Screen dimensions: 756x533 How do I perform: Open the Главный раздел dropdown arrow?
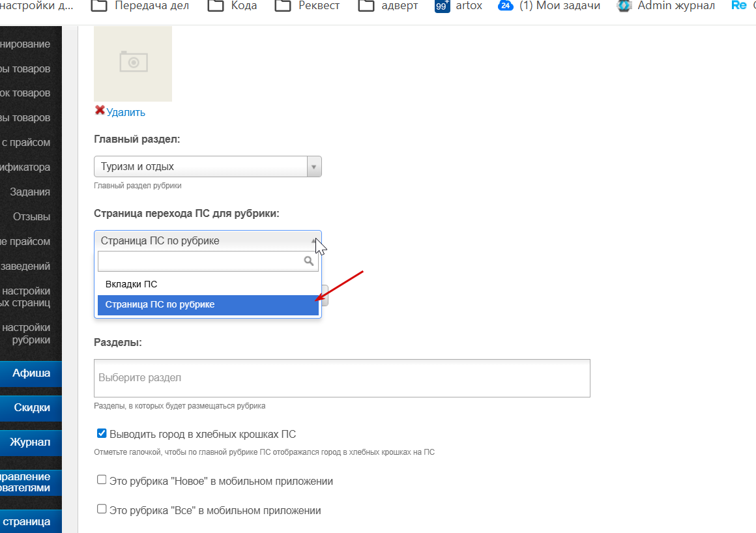(314, 167)
